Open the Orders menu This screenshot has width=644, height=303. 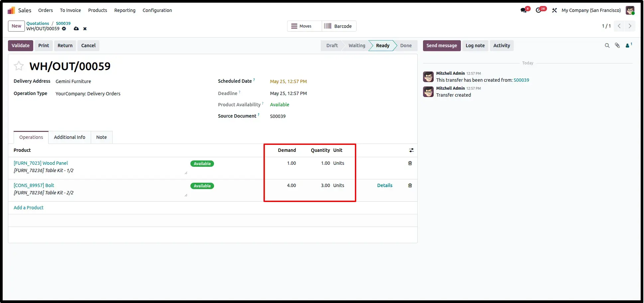click(46, 10)
